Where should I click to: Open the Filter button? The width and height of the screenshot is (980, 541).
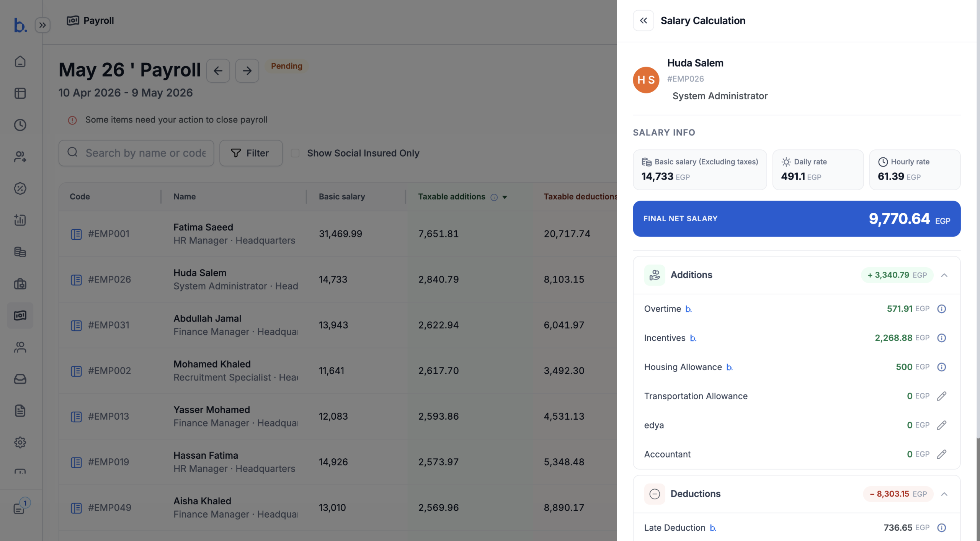[251, 153]
